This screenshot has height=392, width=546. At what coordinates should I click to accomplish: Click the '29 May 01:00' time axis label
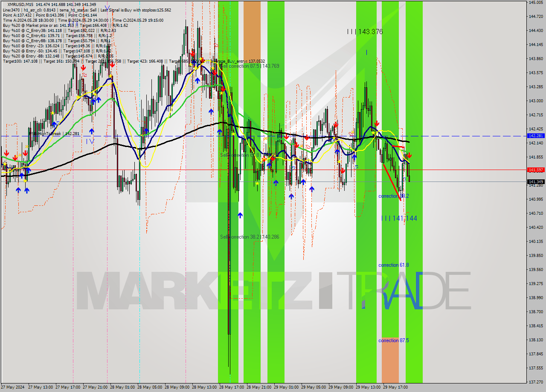click(286, 387)
